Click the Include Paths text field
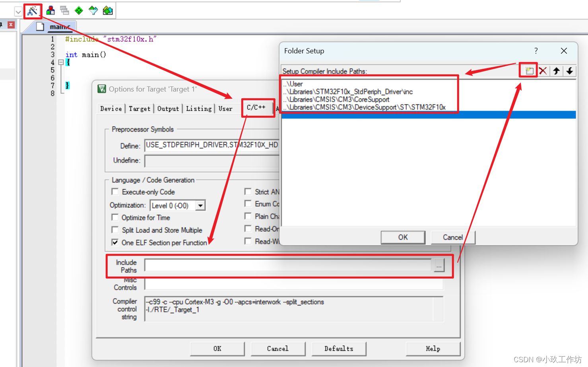The image size is (588, 367). click(288, 265)
